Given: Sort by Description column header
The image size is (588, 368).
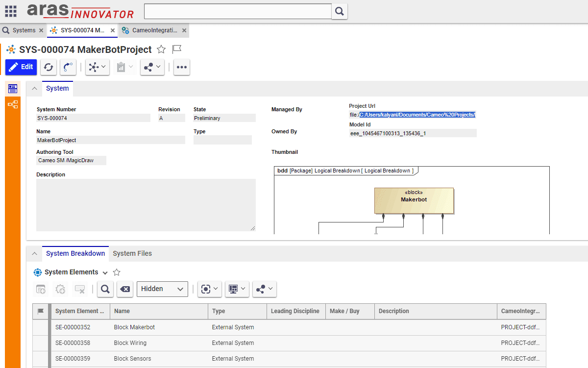Looking at the screenshot, I should pyautogui.click(x=436, y=311).
